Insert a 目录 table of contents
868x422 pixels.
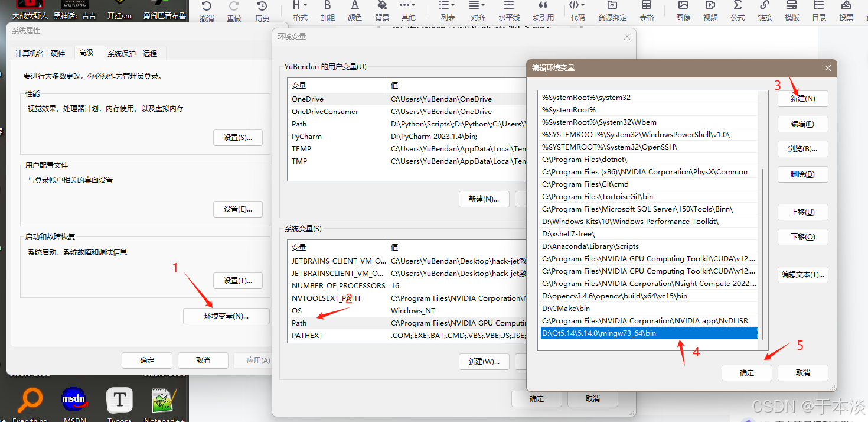click(819, 5)
